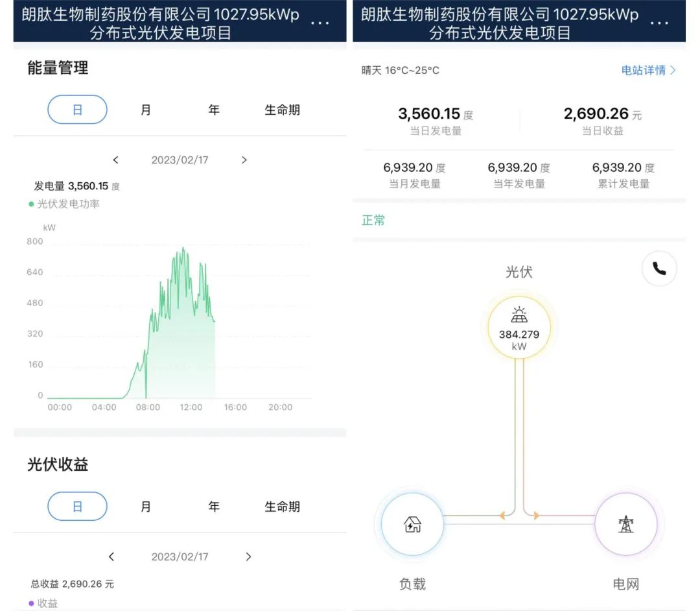Open the three-dot menu on the right station overview screen
Image resolution: width=700 pixels, height=611 pixels.
tap(659, 23)
